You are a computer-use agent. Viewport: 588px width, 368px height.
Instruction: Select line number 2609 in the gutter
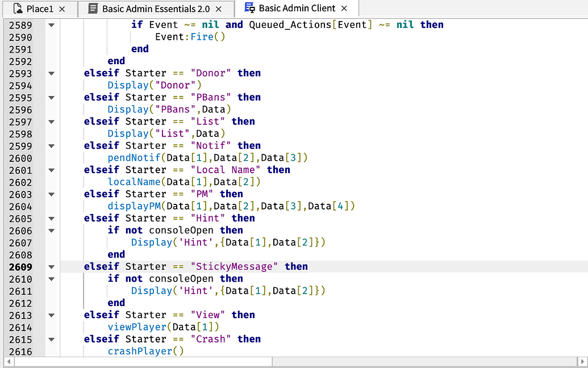(x=21, y=266)
